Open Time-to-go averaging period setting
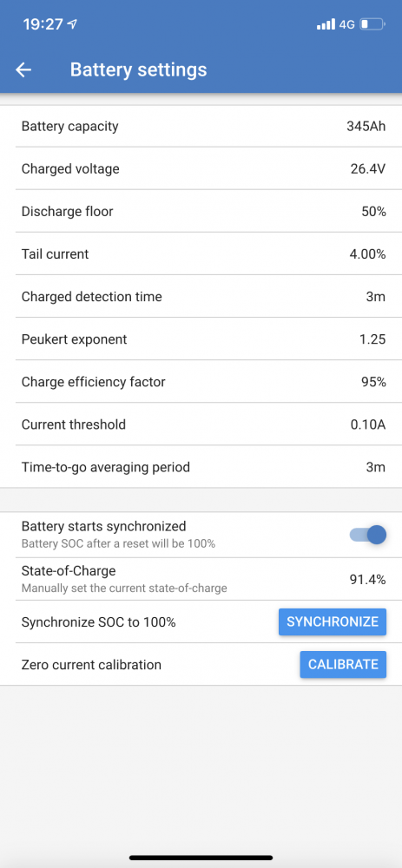This screenshot has width=402, height=868. click(x=201, y=467)
